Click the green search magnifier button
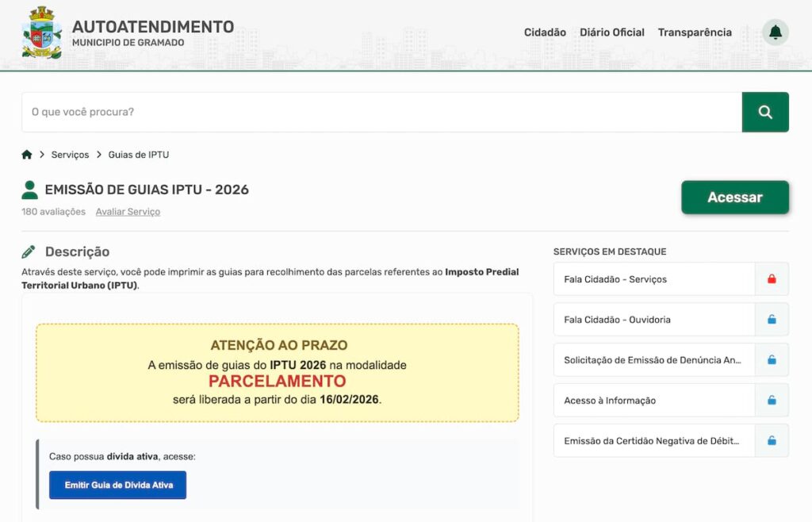This screenshot has height=522, width=812. pyautogui.click(x=765, y=112)
